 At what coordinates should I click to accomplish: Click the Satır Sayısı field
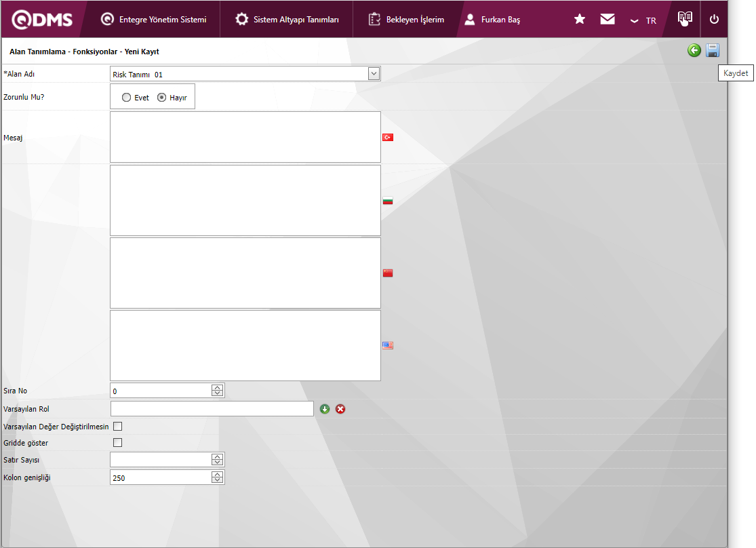coord(161,460)
